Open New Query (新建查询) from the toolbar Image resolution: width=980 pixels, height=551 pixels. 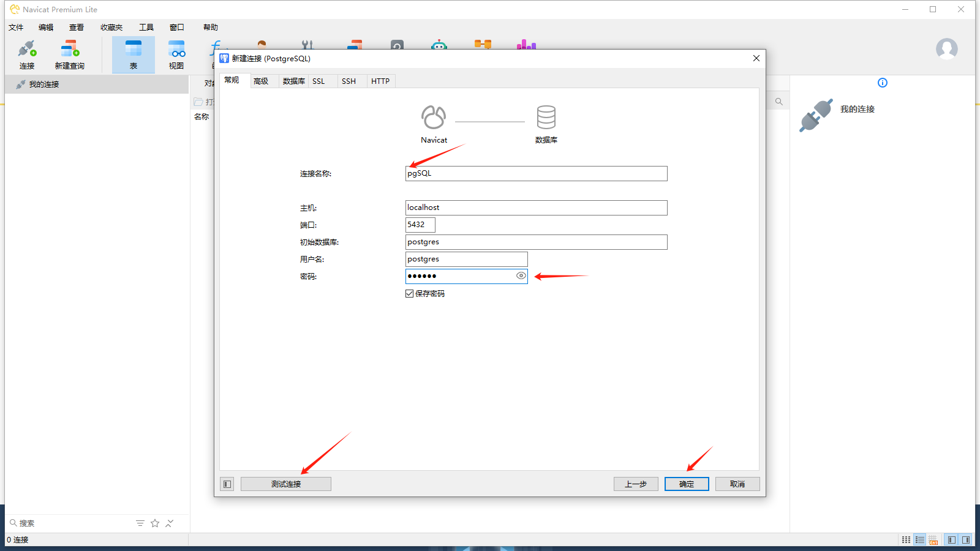click(70, 54)
